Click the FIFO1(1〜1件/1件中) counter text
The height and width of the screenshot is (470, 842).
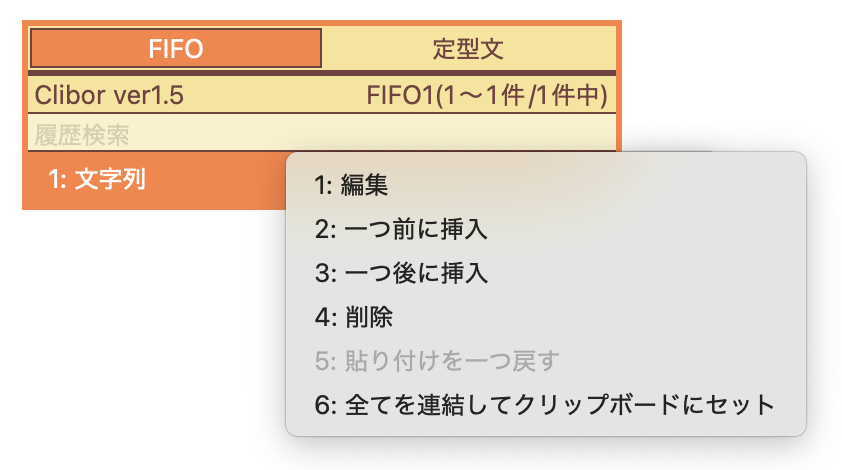487,96
